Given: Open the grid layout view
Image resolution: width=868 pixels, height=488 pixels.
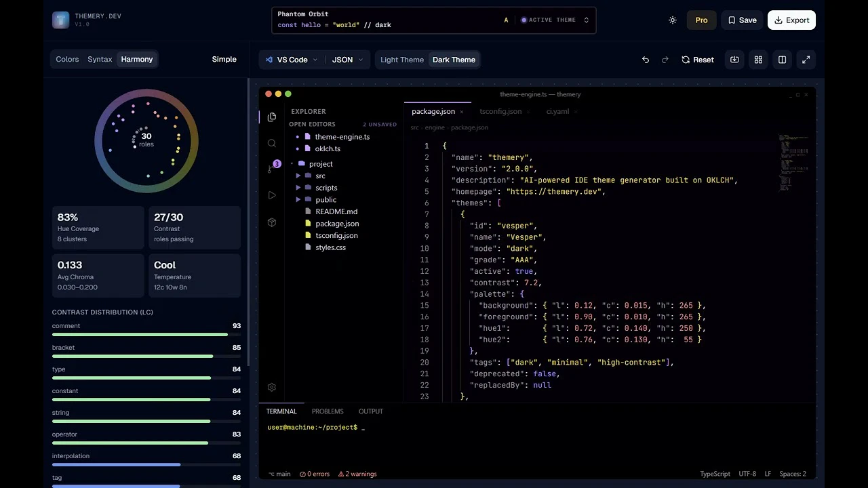Looking at the screenshot, I should 758,60.
